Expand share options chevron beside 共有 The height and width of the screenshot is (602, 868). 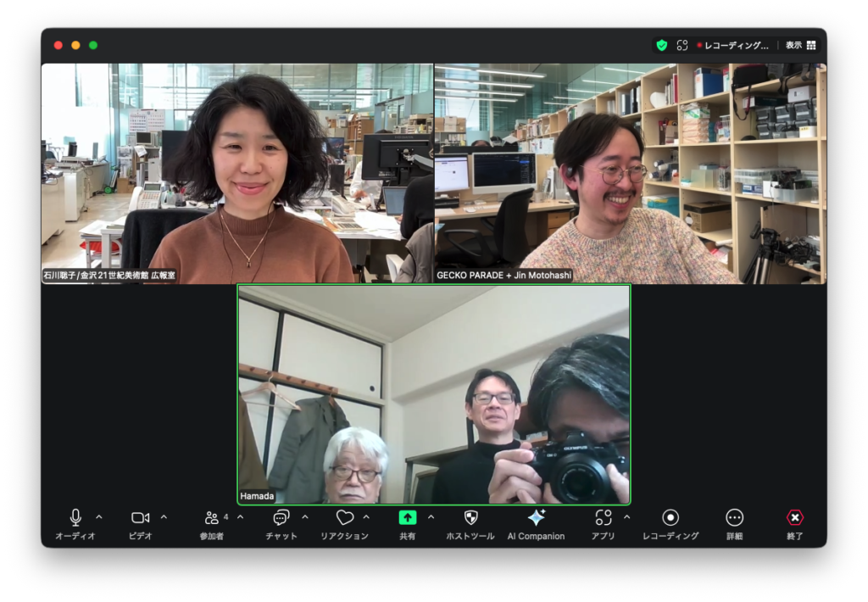[431, 517]
